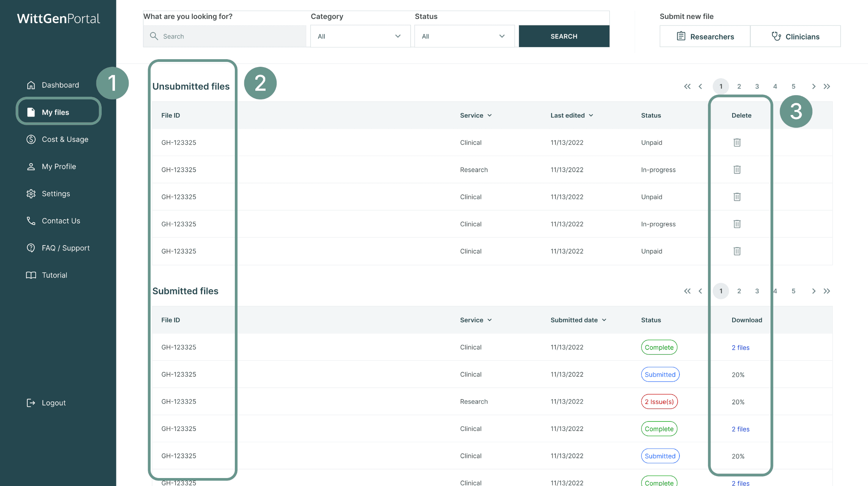This screenshot has height=486, width=868.
Task: Open Settings gear in sidebar
Action: tap(31, 193)
